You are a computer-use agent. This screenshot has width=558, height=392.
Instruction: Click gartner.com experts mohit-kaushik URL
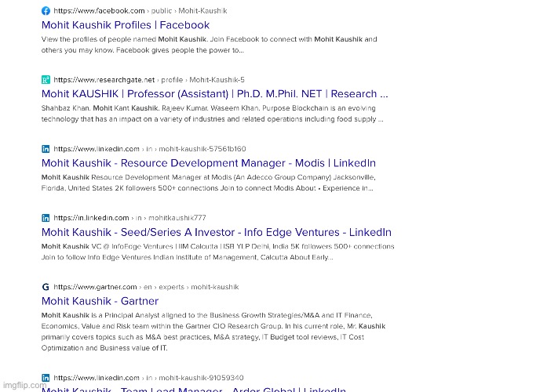click(146, 287)
